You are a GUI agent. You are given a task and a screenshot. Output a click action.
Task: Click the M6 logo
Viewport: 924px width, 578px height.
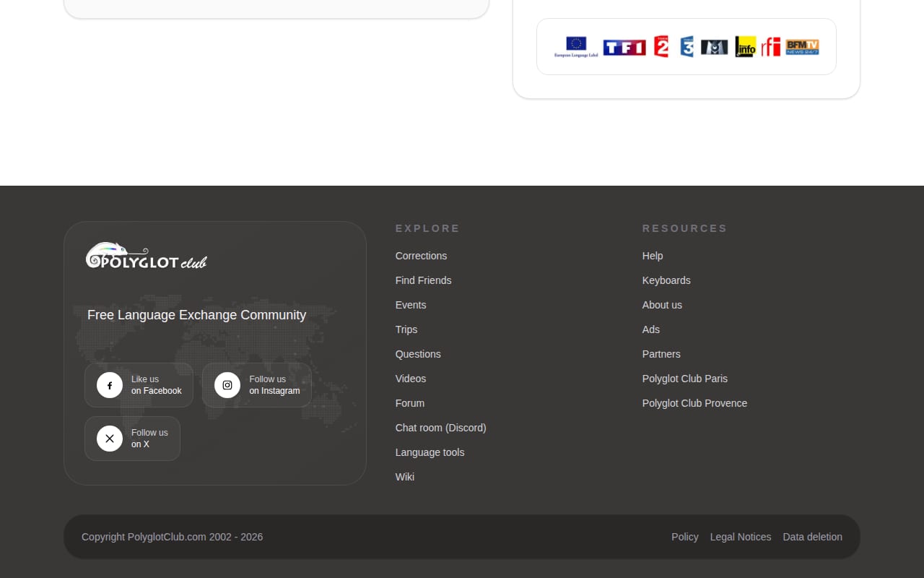click(715, 48)
